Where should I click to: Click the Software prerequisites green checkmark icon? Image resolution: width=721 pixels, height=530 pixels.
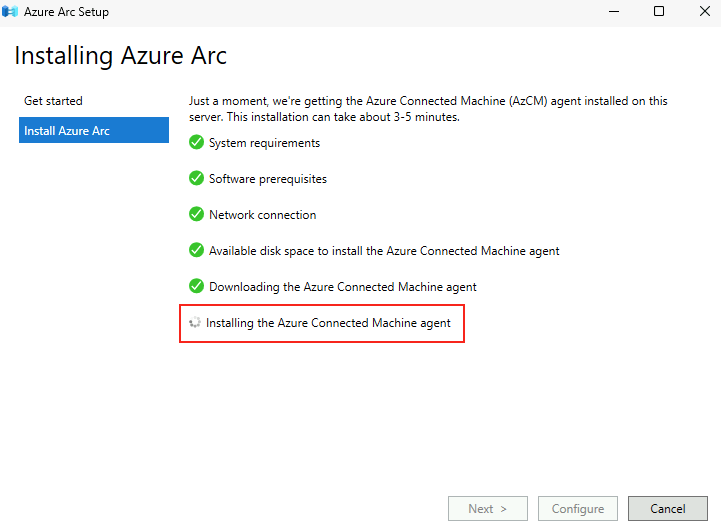[196, 178]
